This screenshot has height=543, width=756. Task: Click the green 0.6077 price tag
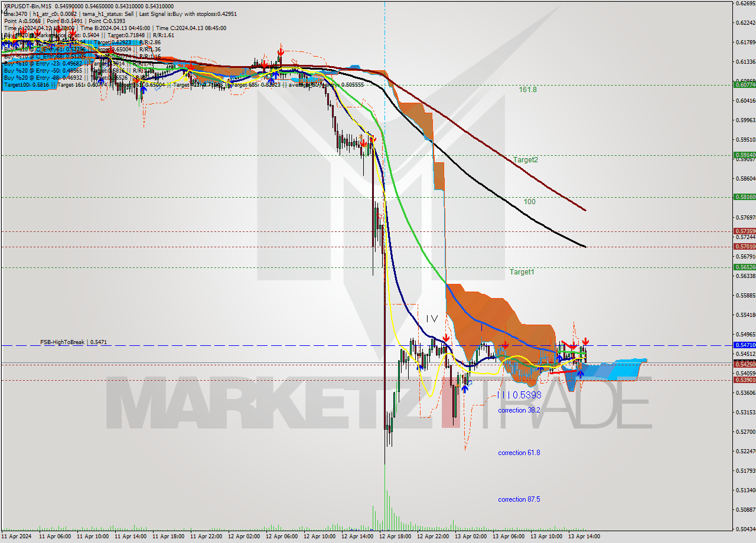pos(744,84)
